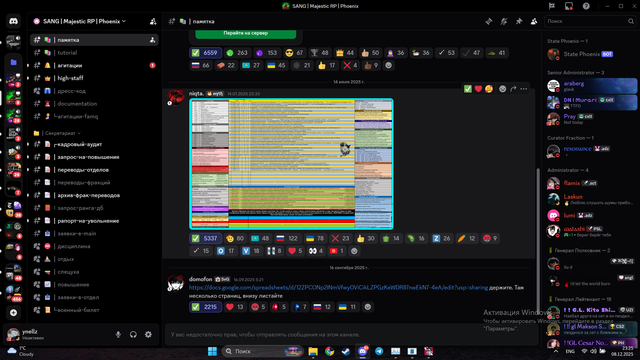The width and height of the screenshot is (640, 360).
Task: Click the green Перейти на сервер button
Action: [x=246, y=33]
